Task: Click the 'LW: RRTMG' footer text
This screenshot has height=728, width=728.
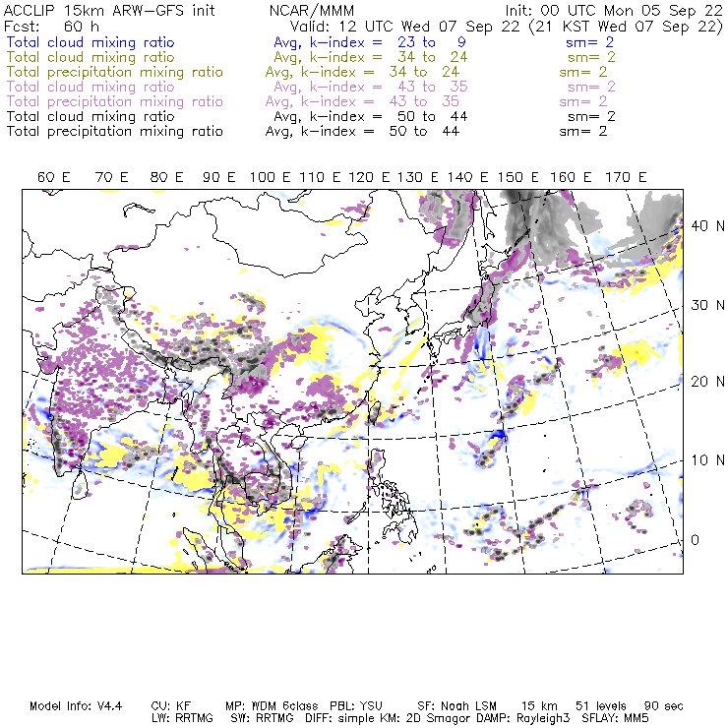Action: 182,718
